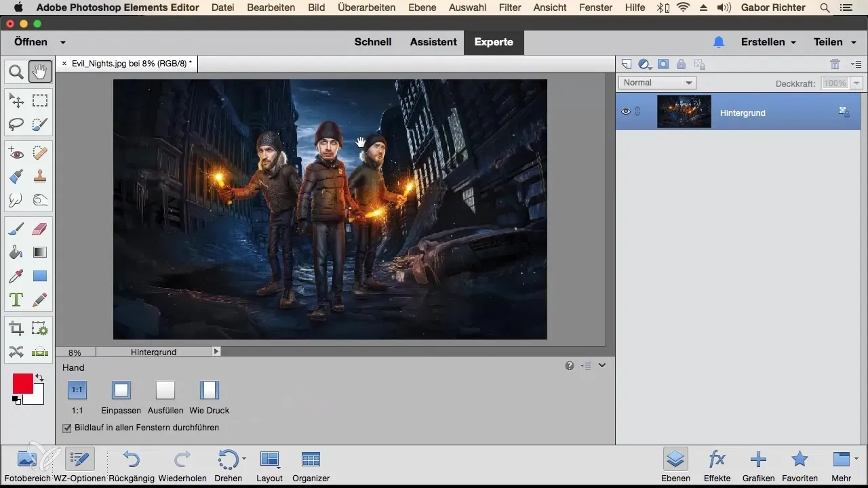Toggle 'Bildlauf in allen Fenstern durchführen' checkbox

[x=67, y=428]
